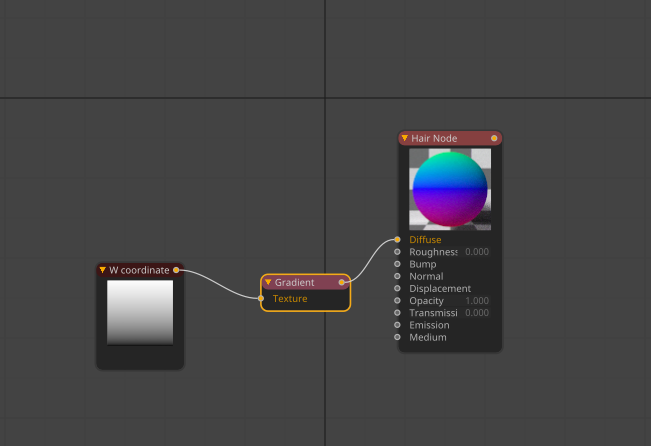Image resolution: width=651 pixels, height=446 pixels.
Task: Click the Bump input pin
Action: [x=397, y=264]
